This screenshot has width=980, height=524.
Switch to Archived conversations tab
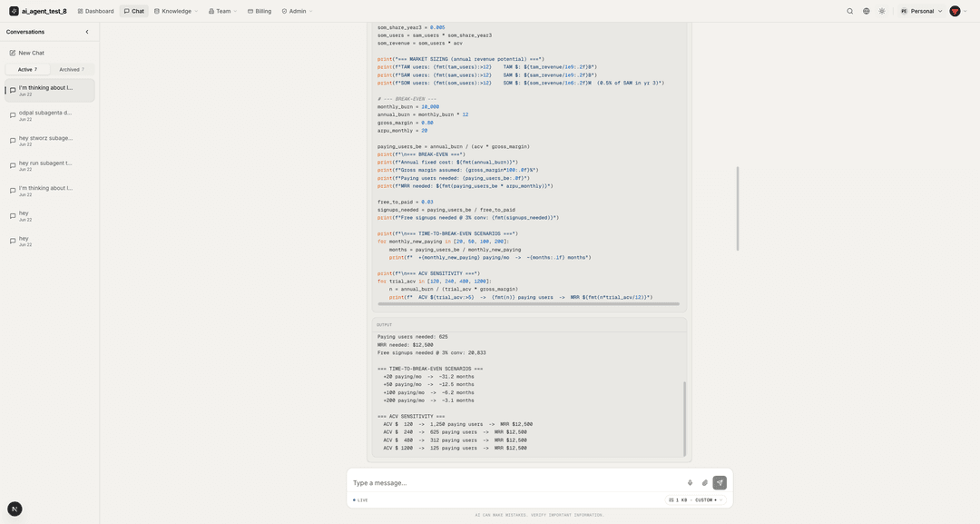(x=72, y=69)
